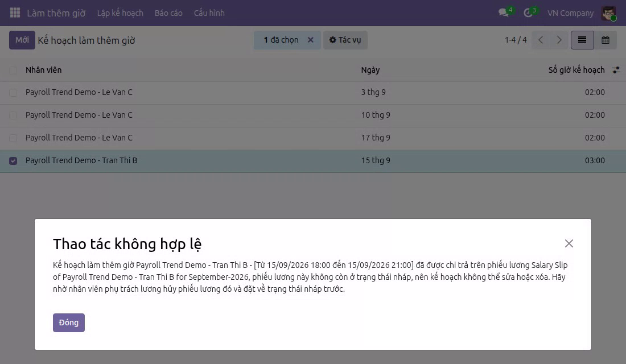Viewport: 626px width, 364px height.
Task: Close the error dialog with the X icon
Action: pyautogui.click(x=569, y=243)
